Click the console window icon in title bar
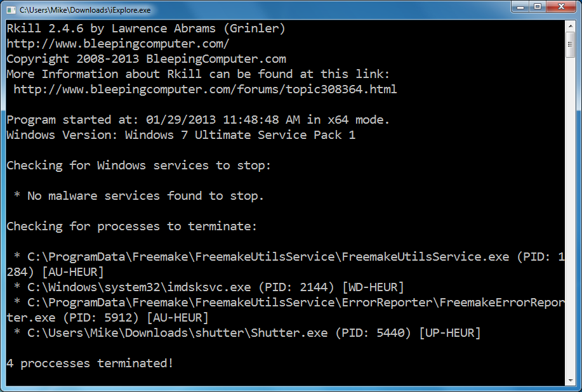Image resolution: width=582 pixels, height=392 pixels. coord(11,10)
